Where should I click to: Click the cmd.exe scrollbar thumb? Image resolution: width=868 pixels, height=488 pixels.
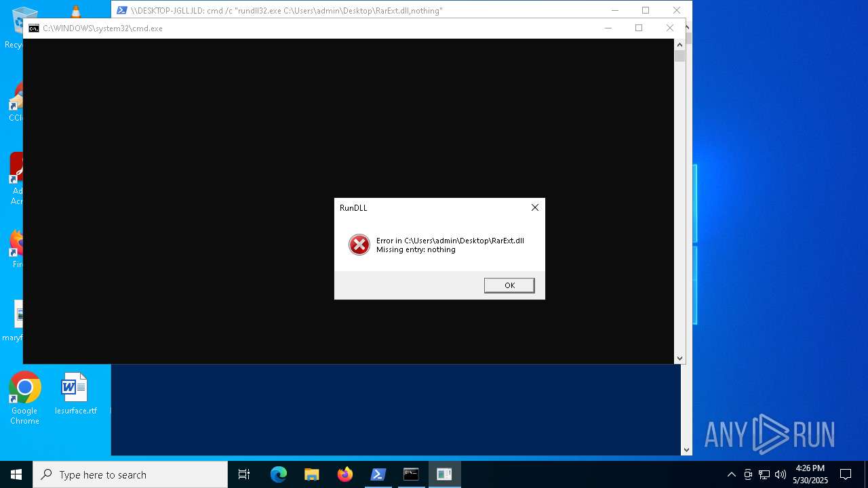pyautogui.click(x=679, y=56)
